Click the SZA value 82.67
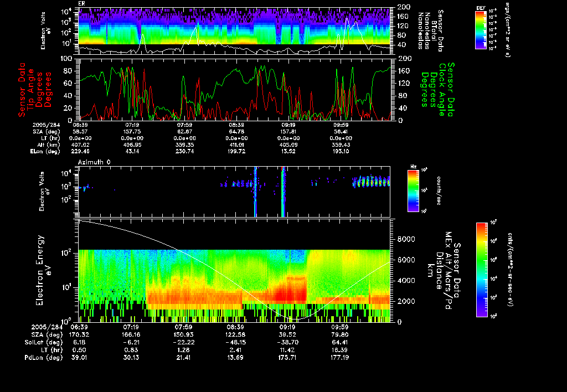The height and width of the screenshot is (392, 567). pos(184,132)
